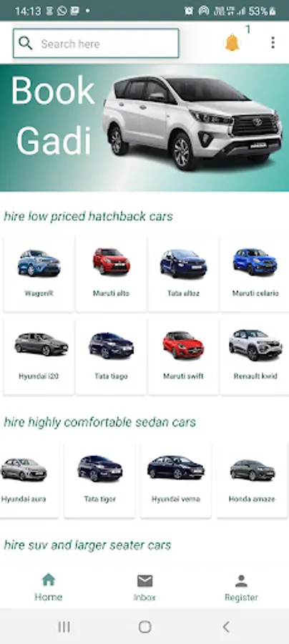Image resolution: width=289 pixels, height=644 pixels.
Task: Choose the Tata altoz hatchback
Action: pyautogui.click(x=183, y=273)
